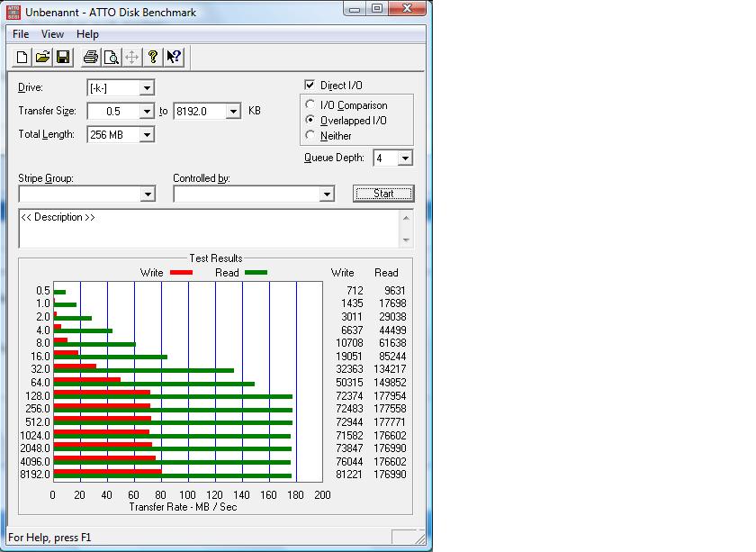The image size is (756, 552).
Task: Click the 128.0 row green read bar
Action: tap(173, 396)
